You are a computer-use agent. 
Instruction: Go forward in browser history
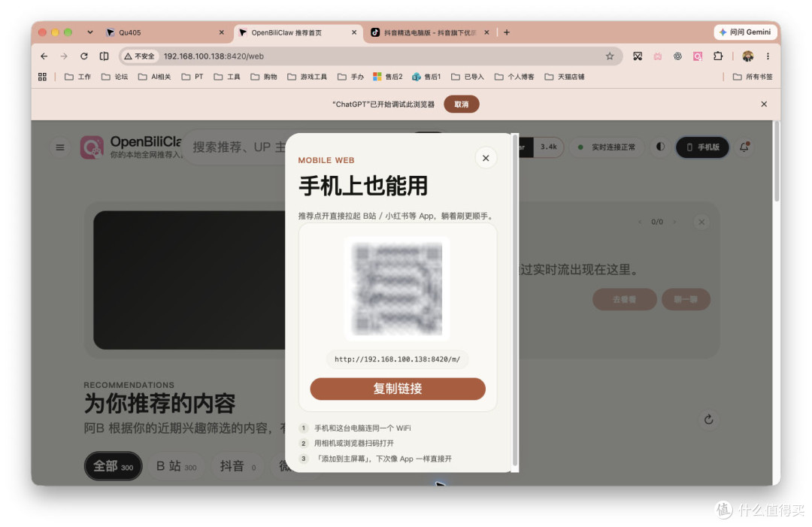coord(64,56)
